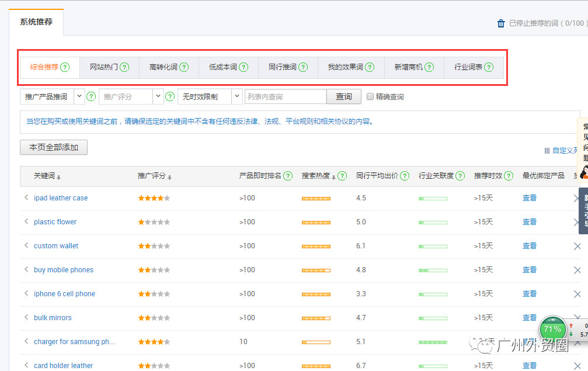Click help icon next to 行业关联度 header
This screenshot has width=588, height=371.
[x=461, y=176]
